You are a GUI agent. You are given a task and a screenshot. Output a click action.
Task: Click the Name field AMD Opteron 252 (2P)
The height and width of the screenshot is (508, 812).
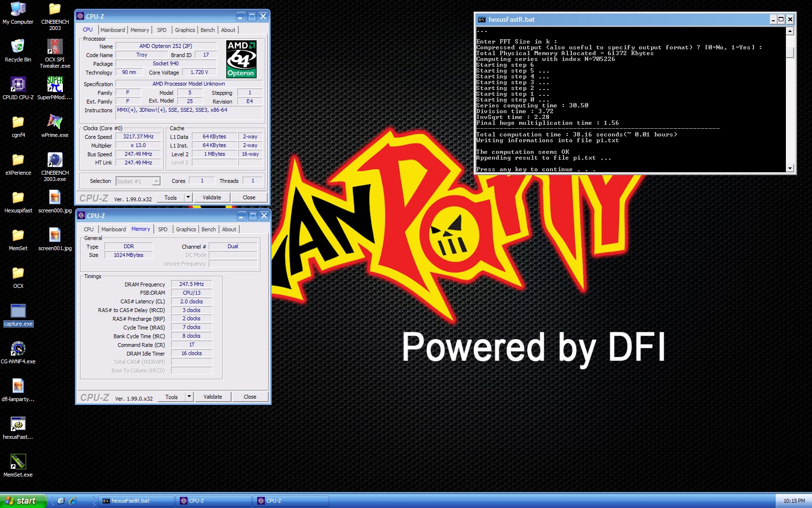point(166,46)
